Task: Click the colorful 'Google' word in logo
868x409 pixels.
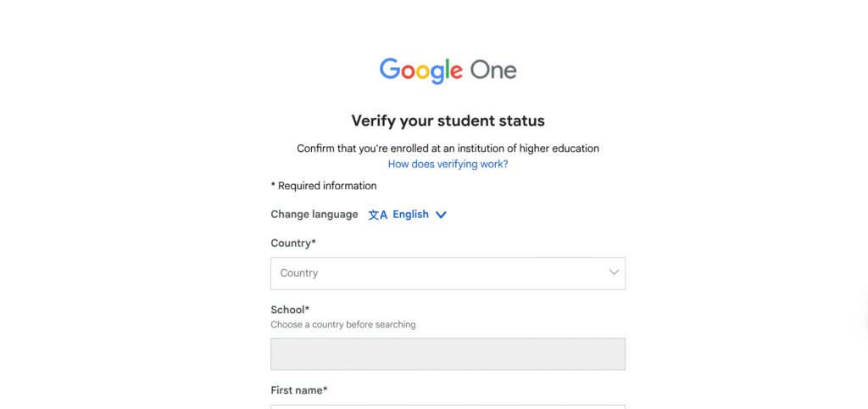Action: (x=420, y=70)
